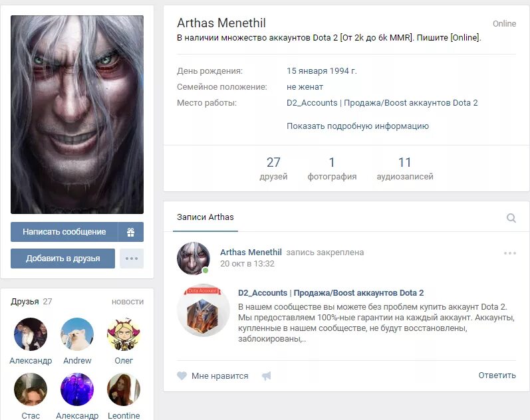Click Добавить в друзья button
This screenshot has height=420, width=530.
pos(63,259)
